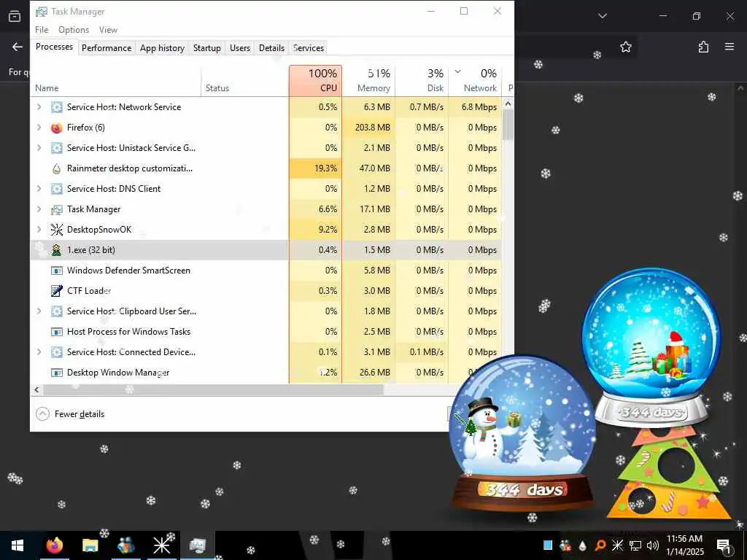The height and width of the screenshot is (560, 747).
Task: Open the Windows Start menu
Action: coord(18,545)
